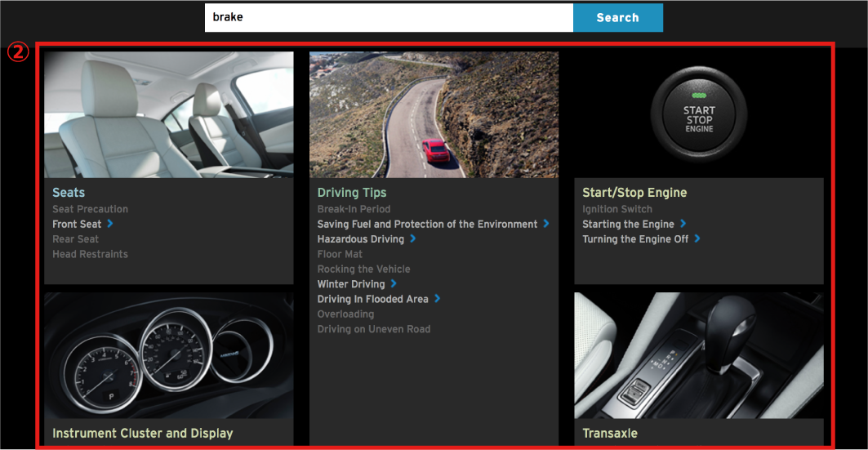Image resolution: width=868 pixels, height=450 pixels.
Task: Click the Search button
Action: (617, 17)
